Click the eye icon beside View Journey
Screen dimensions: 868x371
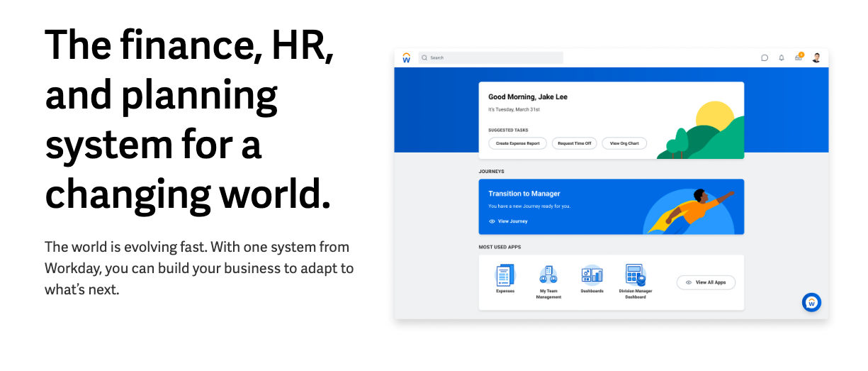tap(492, 221)
